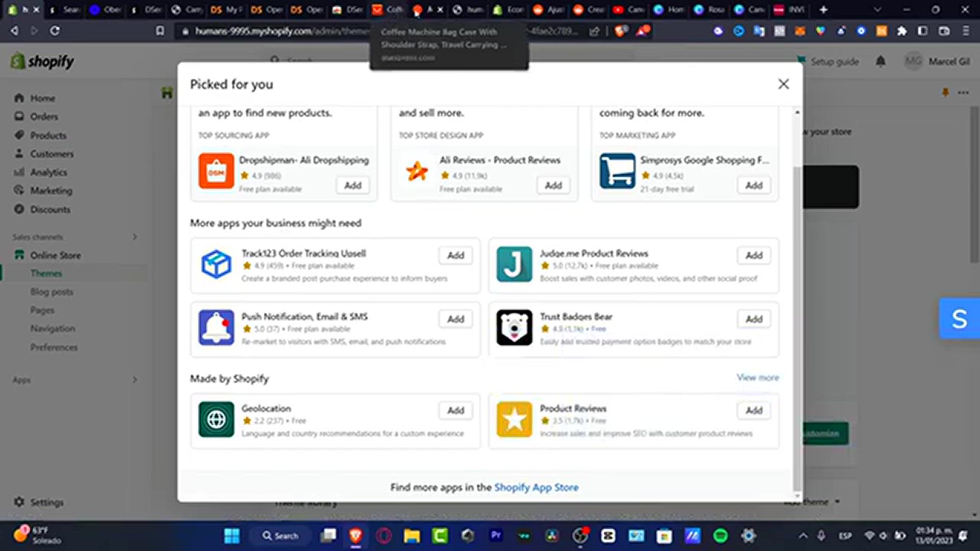Screen dimensions: 980x551
Task: Select Pages under Online Store
Action: pos(42,310)
